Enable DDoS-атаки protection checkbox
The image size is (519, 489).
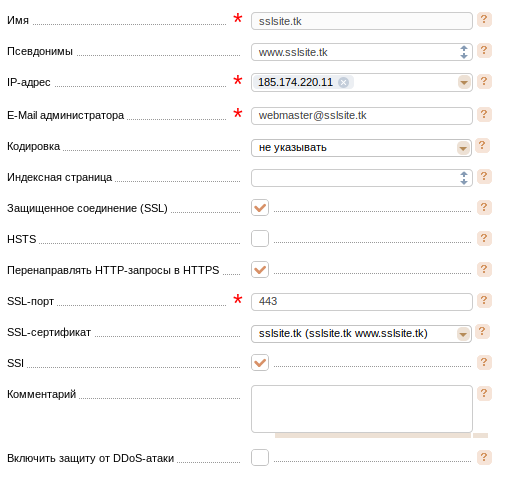point(260,457)
